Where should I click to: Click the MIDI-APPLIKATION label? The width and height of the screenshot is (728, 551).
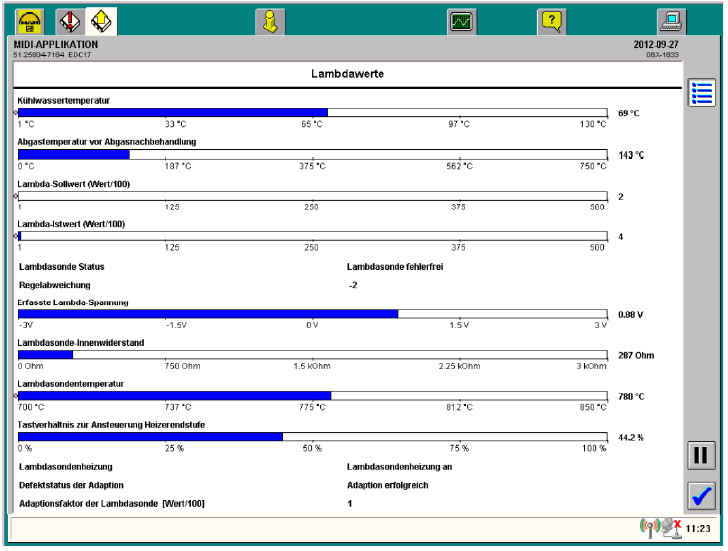(x=55, y=45)
